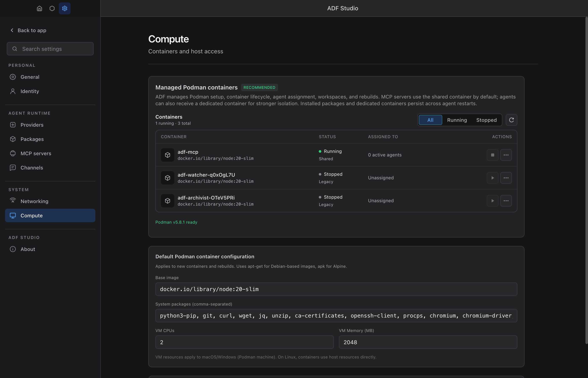The width and height of the screenshot is (588, 378).
Task: Start the adf-watcher-q0xOgL7U container
Action: pos(492,178)
